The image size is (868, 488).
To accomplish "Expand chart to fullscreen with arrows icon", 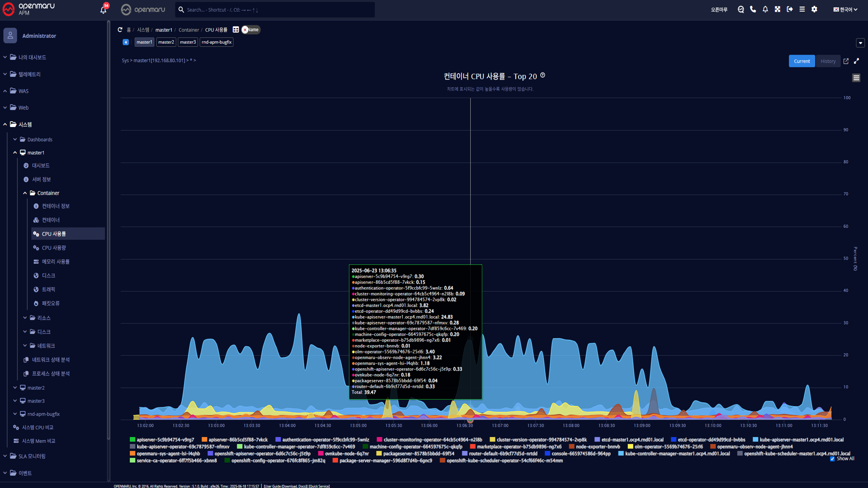I will pos(856,61).
